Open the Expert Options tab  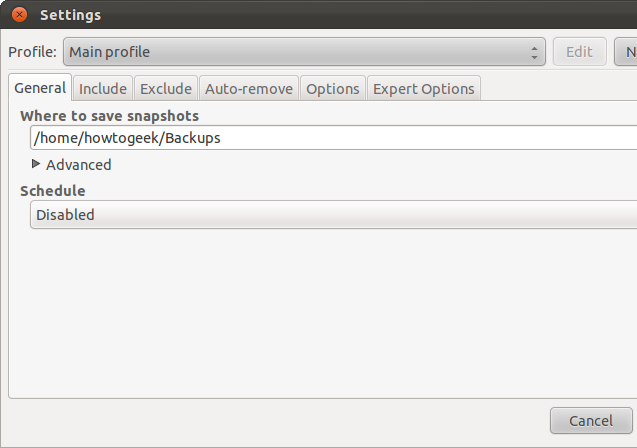[x=424, y=89]
